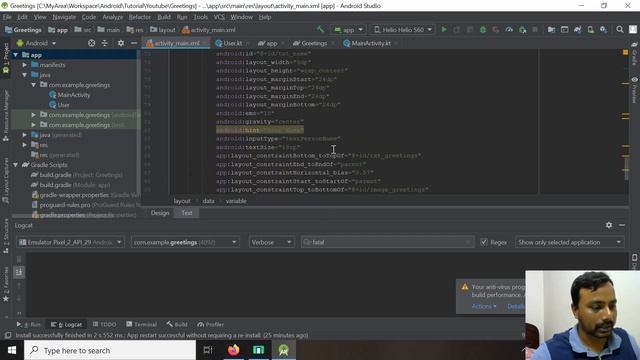The image size is (640, 360).
Task: Collapse the Gradle Scripts node
Action: (x=16, y=165)
